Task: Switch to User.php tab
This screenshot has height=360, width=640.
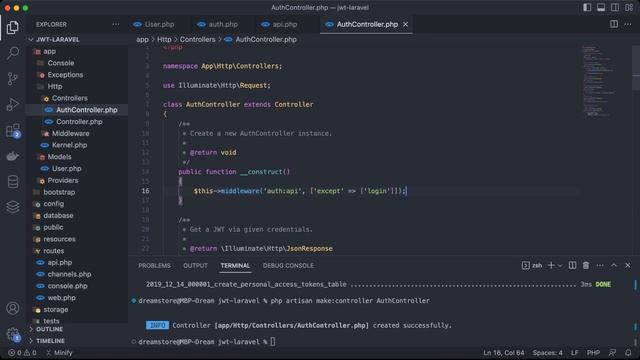Action: (x=154, y=24)
